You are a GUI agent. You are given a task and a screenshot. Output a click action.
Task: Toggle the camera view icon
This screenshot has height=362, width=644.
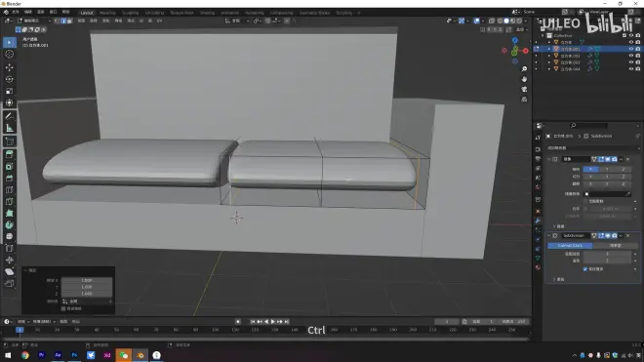[524, 89]
